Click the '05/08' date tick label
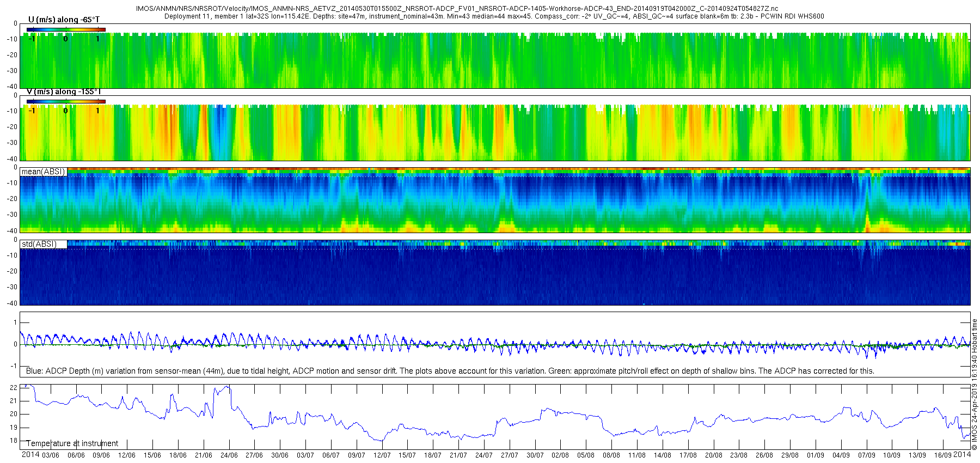Viewport: 980px width, 463px height. click(x=586, y=455)
